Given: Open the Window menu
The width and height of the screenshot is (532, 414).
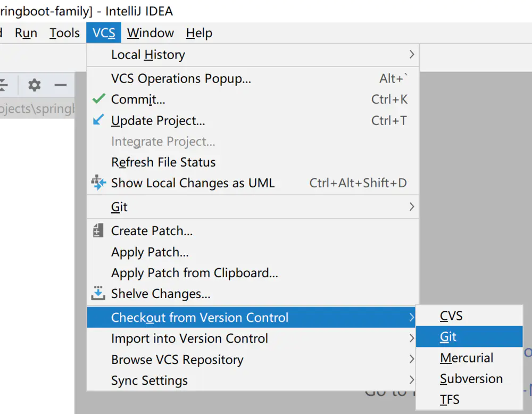Looking at the screenshot, I should click(151, 33).
